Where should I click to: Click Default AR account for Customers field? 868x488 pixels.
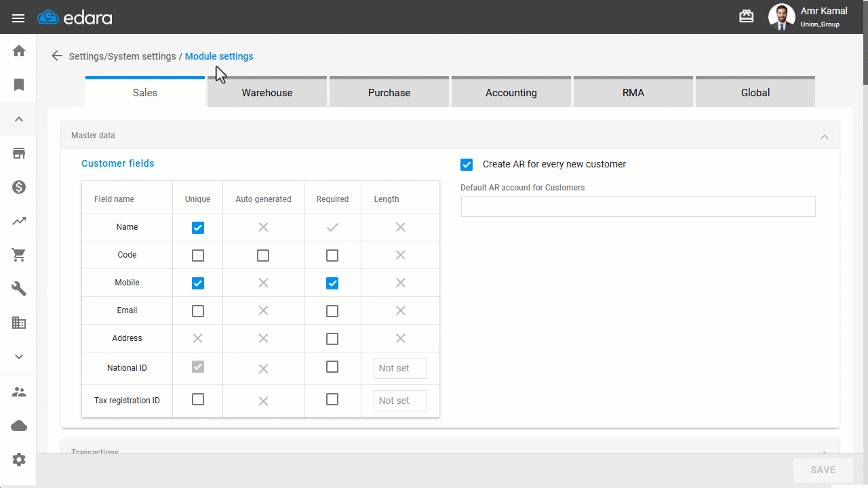tap(638, 207)
